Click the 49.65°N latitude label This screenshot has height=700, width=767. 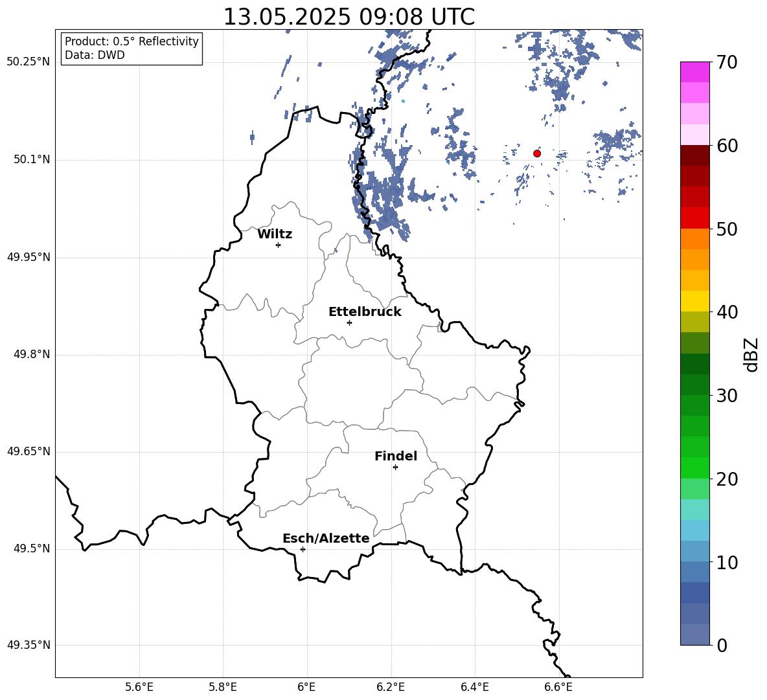click(29, 451)
